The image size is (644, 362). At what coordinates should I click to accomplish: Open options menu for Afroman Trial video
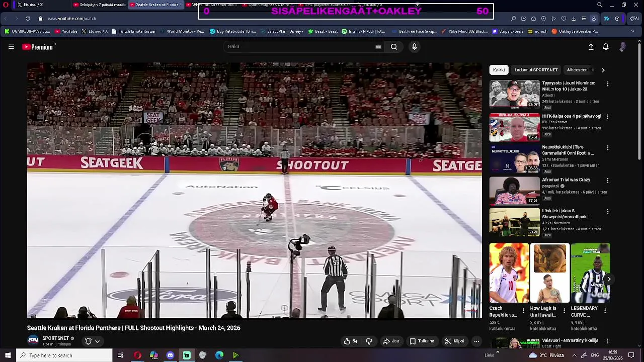[608, 180]
